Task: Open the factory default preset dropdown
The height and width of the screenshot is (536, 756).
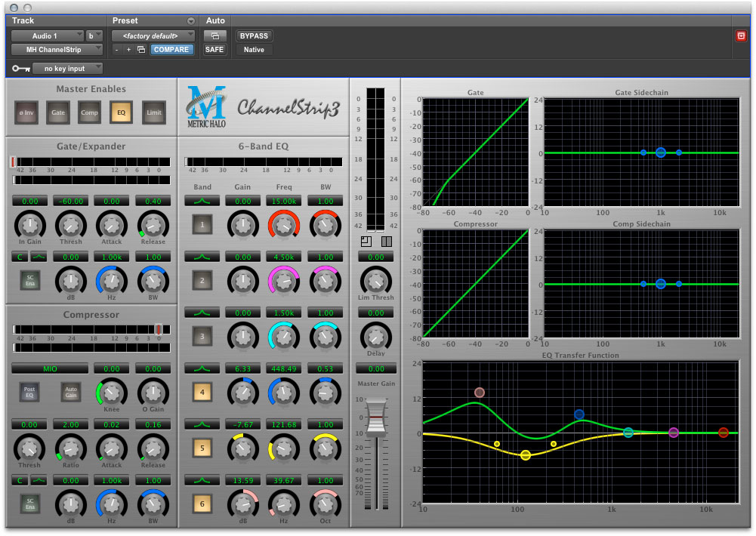Action: [153, 35]
